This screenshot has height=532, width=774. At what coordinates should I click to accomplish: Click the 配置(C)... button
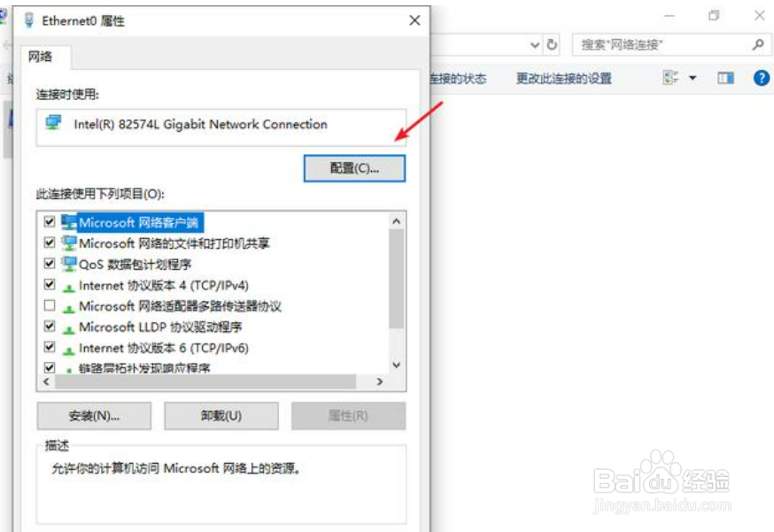tap(354, 168)
